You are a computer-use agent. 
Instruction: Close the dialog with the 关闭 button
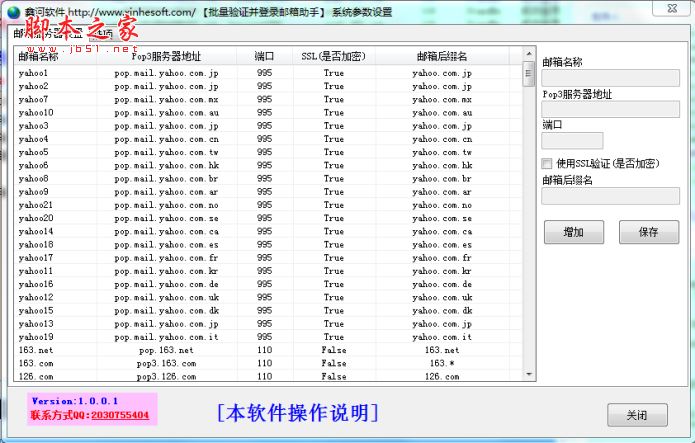point(636,415)
